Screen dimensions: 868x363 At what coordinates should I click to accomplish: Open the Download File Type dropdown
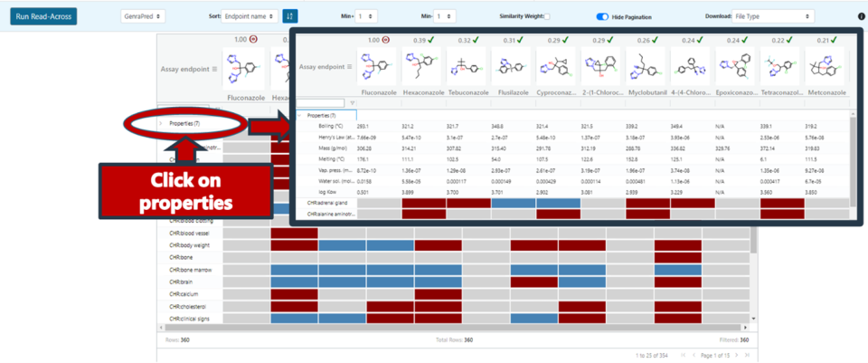pos(773,16)
